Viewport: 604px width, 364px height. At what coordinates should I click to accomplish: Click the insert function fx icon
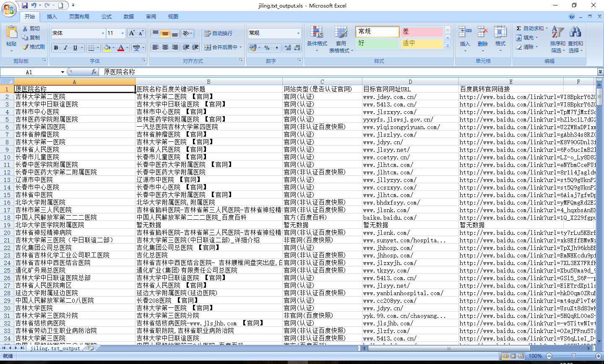(x=94, y=72)
